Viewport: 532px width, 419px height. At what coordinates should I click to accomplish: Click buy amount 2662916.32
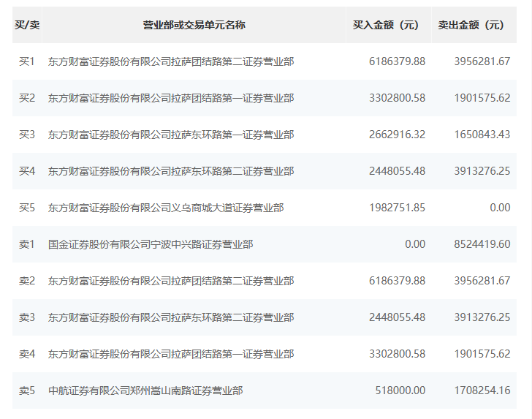(x=397, y=135)
